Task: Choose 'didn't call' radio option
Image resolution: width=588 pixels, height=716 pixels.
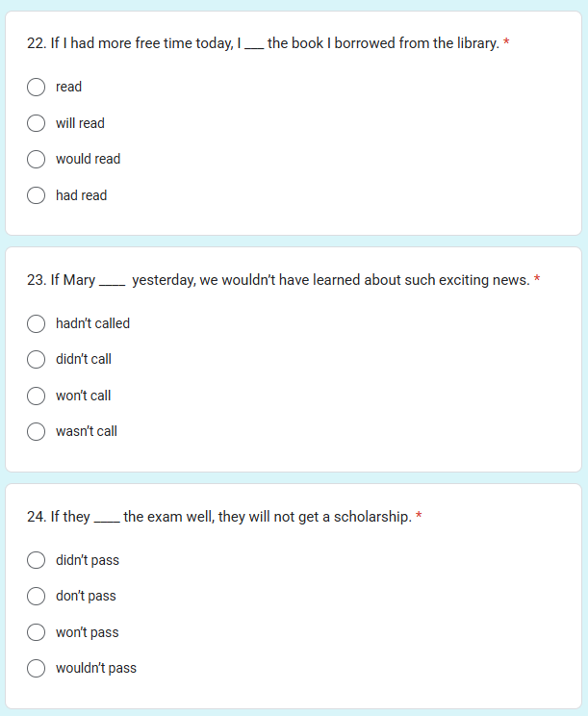Action: click(36, 359)
